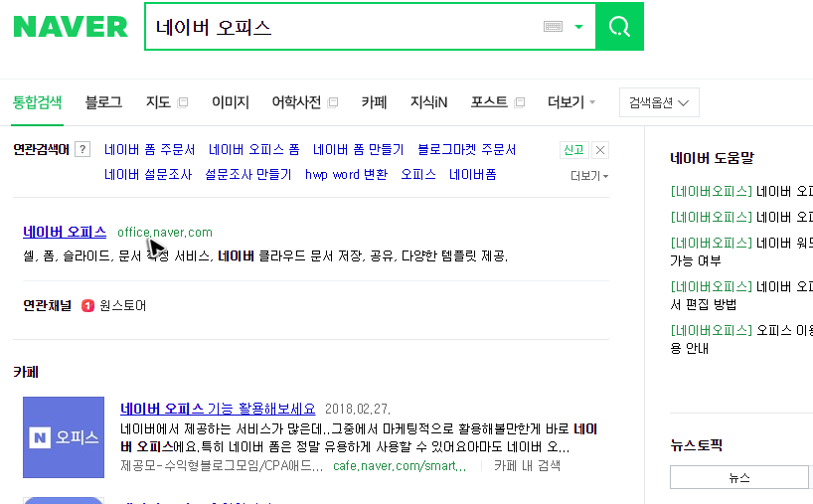Select the 포스트 tab
This screenshot has width=813, height=504.
click(x=489, y=102)
